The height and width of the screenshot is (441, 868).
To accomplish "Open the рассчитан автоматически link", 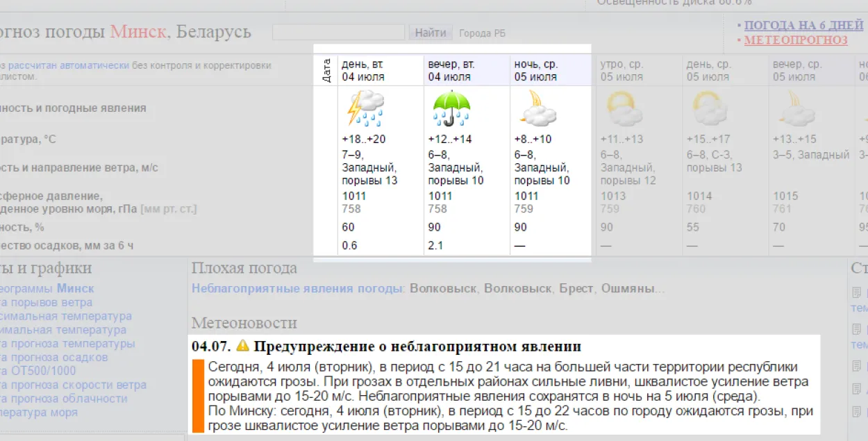I will [69, 65].
